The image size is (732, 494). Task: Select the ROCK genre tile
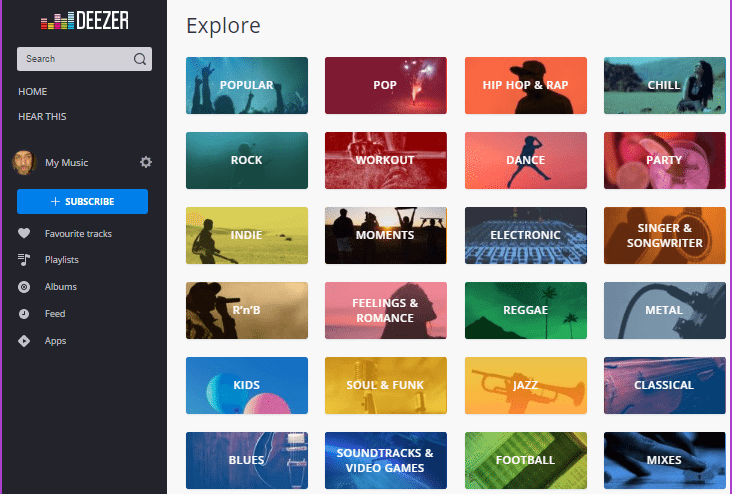[x=247, y=161]
